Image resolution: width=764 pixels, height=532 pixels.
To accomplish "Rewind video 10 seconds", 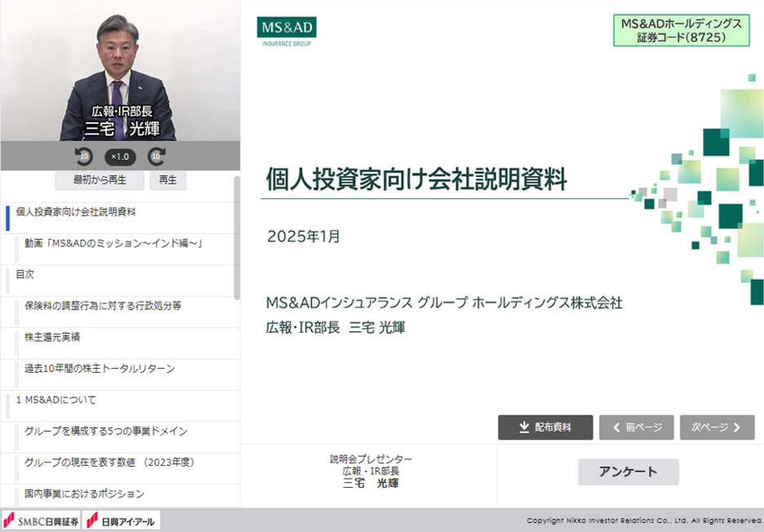I will click(84, 157).
